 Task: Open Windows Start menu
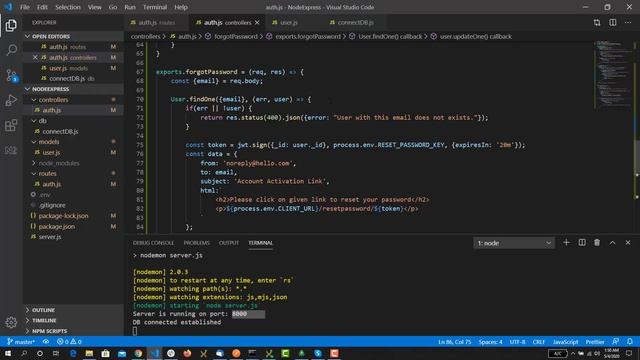[x=7, y=353]
